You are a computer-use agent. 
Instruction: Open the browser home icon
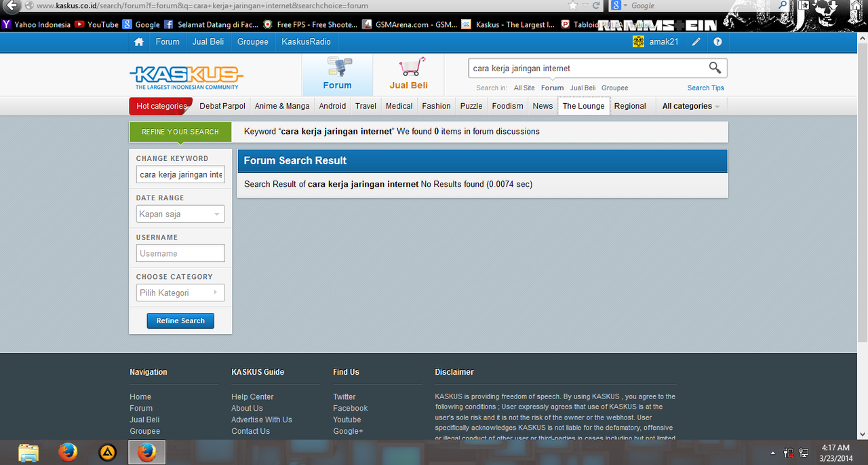(856, 6)
